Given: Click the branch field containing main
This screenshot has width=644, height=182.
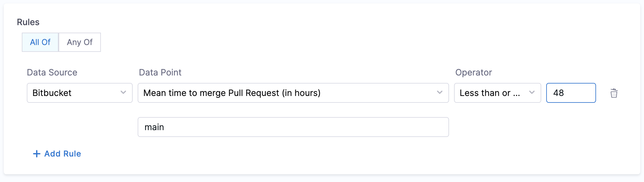Looking at the screenshot, I should [293, 127].
